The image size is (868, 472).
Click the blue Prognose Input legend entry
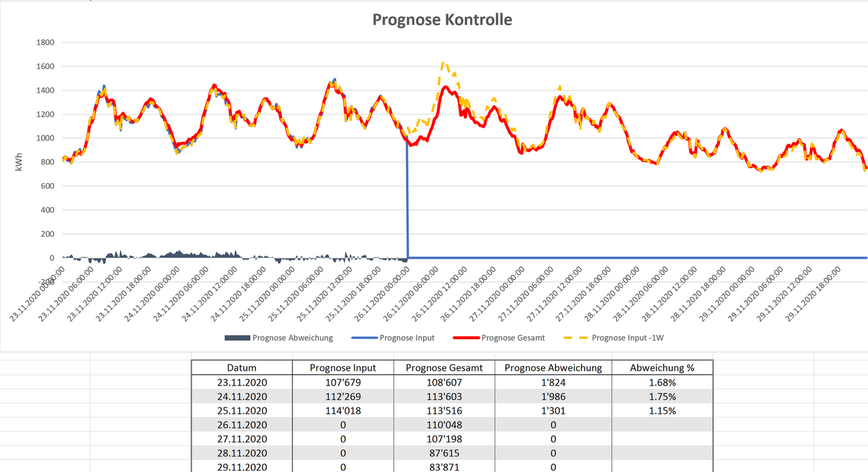(392, 338)
